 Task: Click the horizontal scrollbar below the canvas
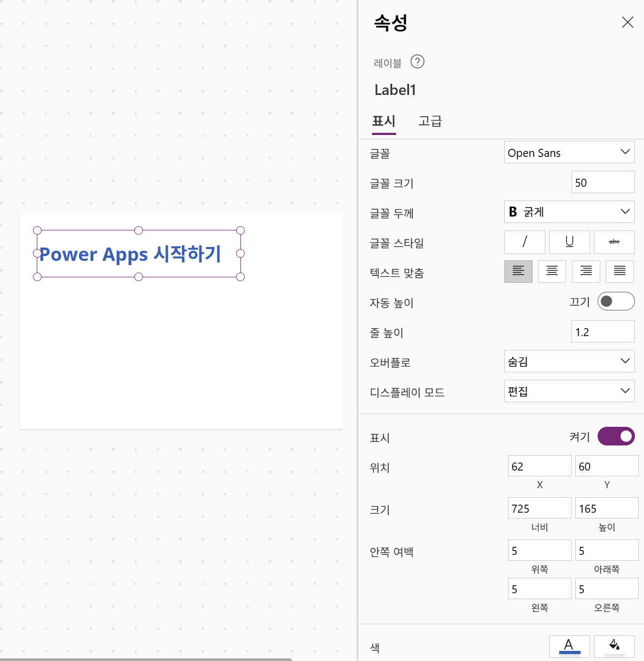(x=146, y=659)
